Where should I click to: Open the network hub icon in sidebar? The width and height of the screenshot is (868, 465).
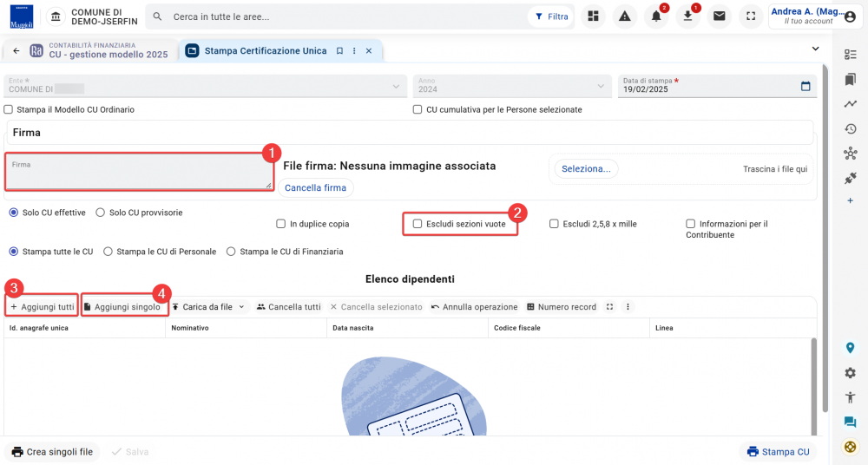(851, 154)
